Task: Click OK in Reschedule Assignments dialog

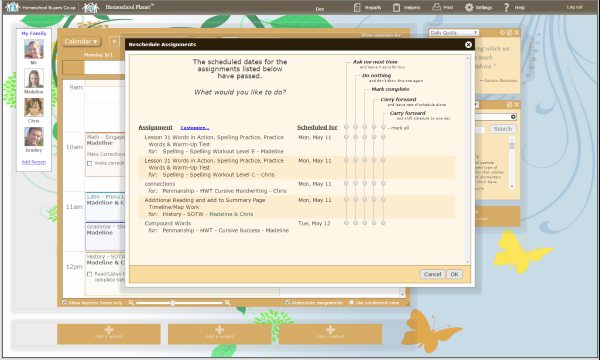Action: coord(455,274)
